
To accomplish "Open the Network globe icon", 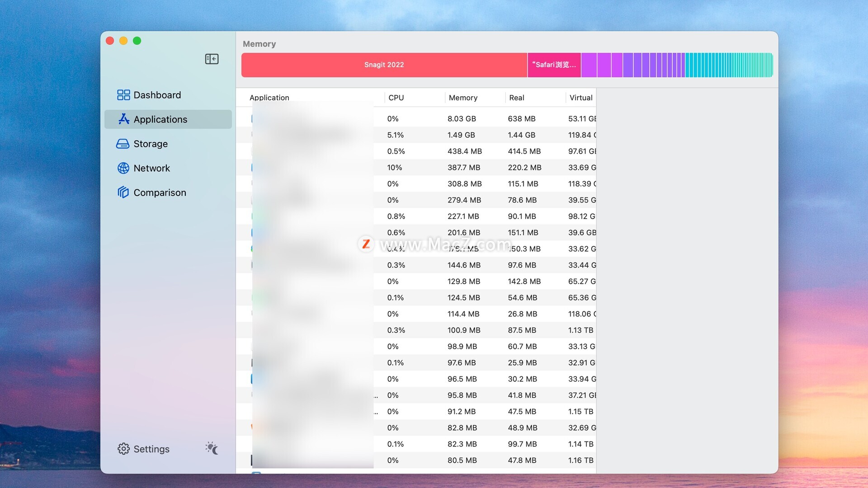I will click(x=123, y=168).
